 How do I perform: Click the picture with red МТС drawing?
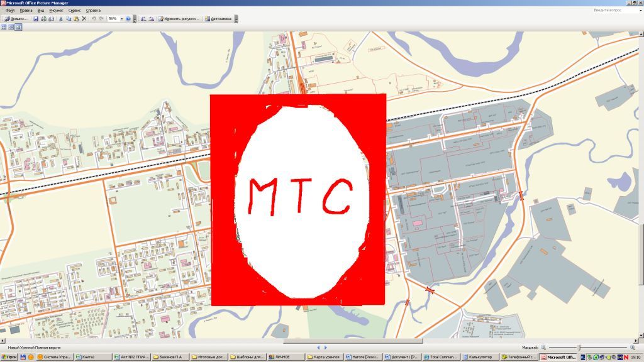pyautogui.click(x=298, y=200)
